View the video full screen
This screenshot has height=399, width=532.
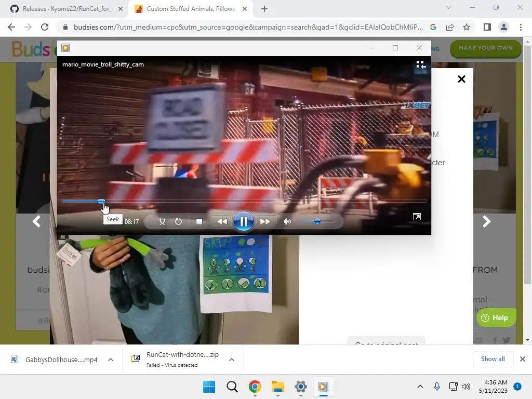point(417,217)
